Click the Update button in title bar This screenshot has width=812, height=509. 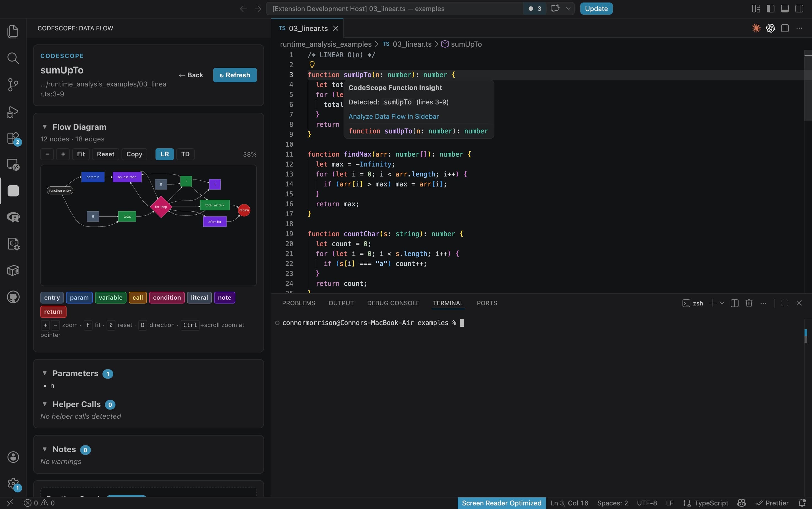click(596, 9)
